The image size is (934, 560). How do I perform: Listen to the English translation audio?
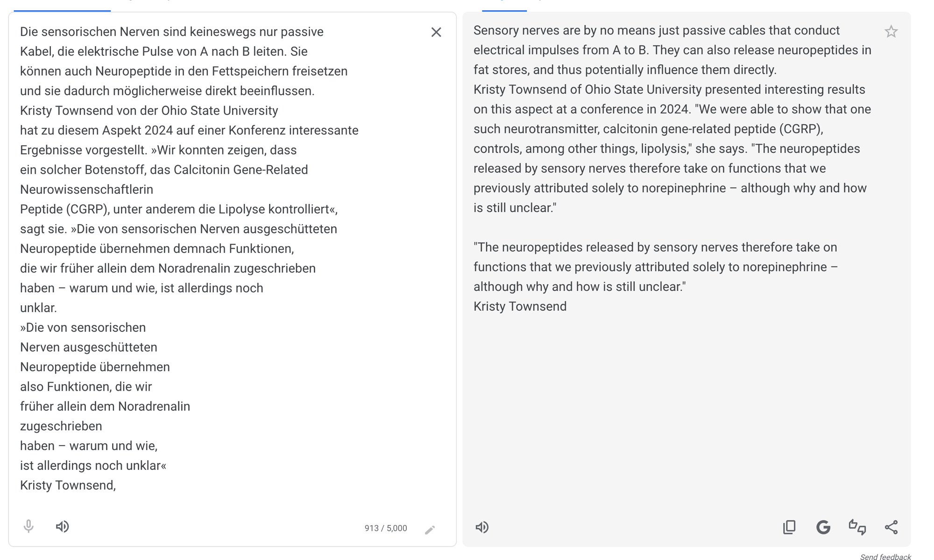482,527
